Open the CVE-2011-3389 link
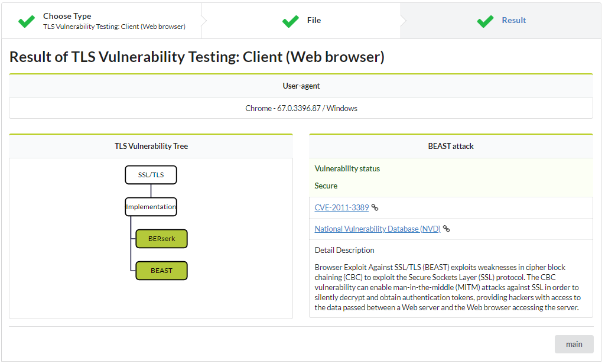 [341, 208]
